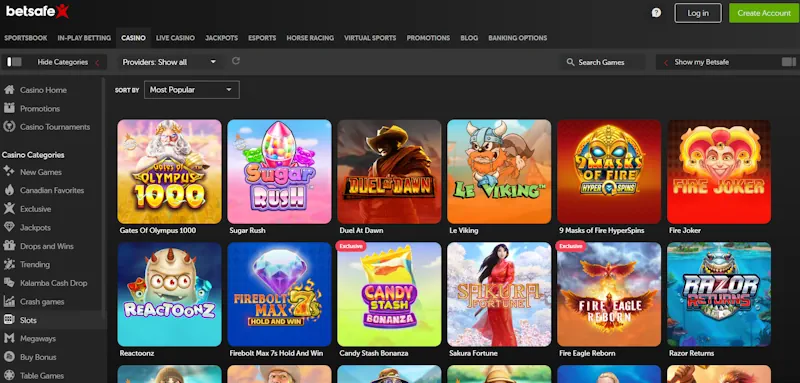Click the Hide Categories label
This screenshot has height=383, width=800.
point(63,62)
